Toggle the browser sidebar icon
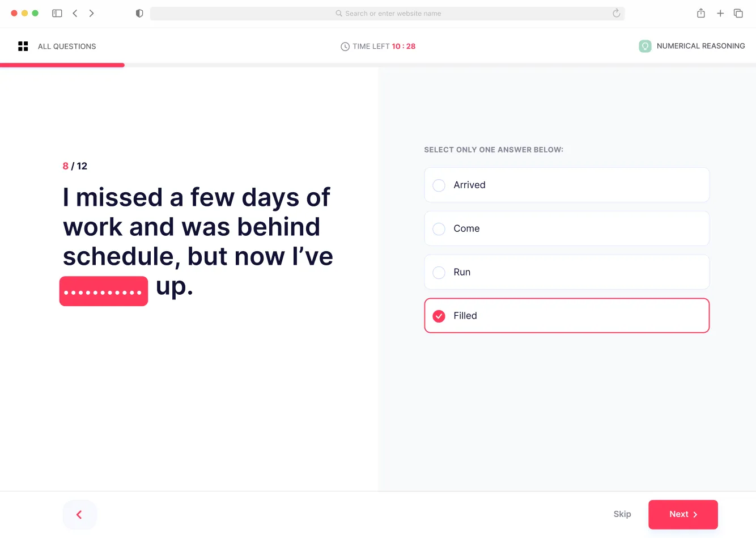 57,13
